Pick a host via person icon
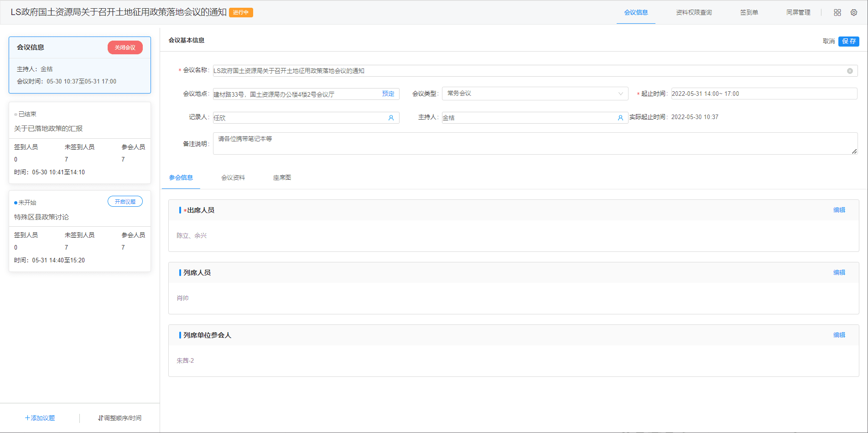The height and width of the screenshot is (433, 868). [x=620, y=118]
